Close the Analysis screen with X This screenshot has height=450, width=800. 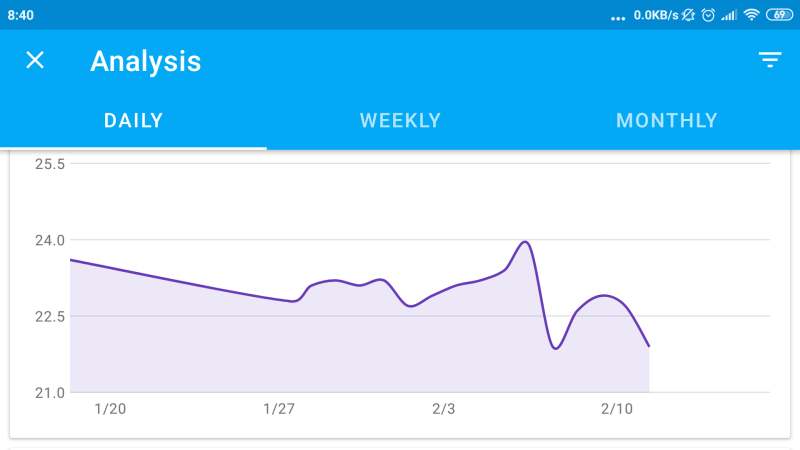click(x=35, y=61)
